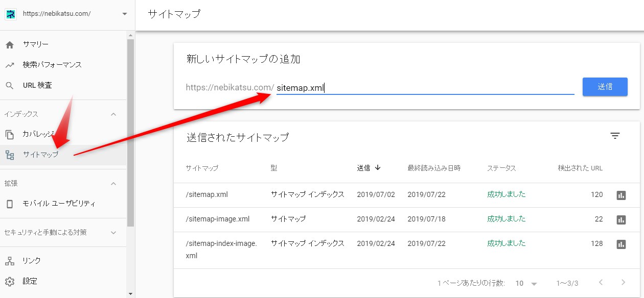Open サマリー in the sidebar
Image resolution: width=644 pixels, height=298 pixels.
(36, 45)
